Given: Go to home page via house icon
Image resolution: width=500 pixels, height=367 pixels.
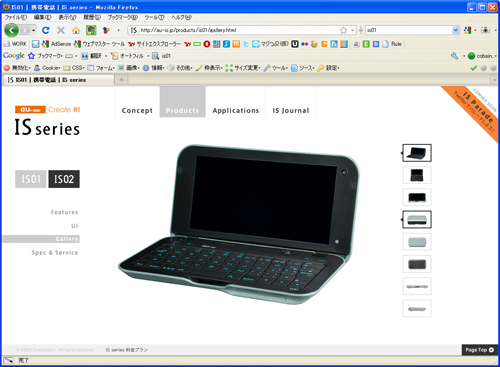Looking at the screenshot, I should point(76,30).
